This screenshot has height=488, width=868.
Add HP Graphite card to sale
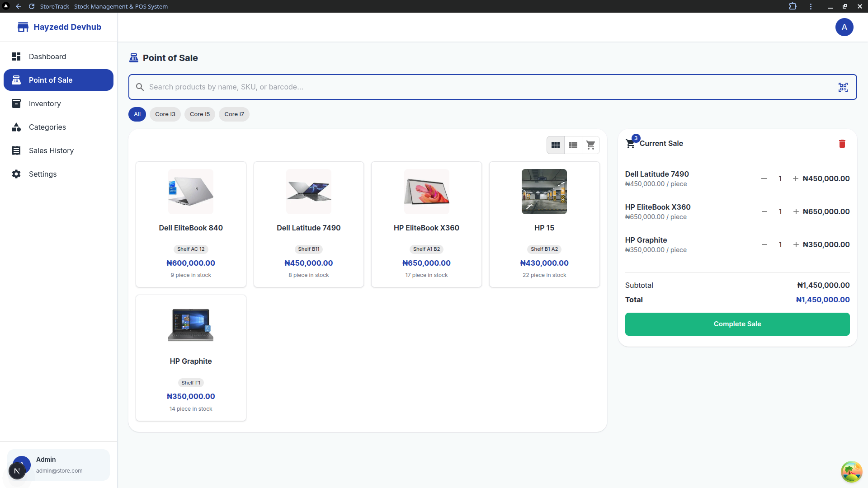191,358
